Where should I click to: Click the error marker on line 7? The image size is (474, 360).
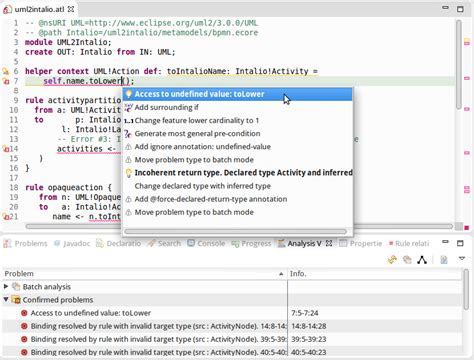[x=6, y=81]
